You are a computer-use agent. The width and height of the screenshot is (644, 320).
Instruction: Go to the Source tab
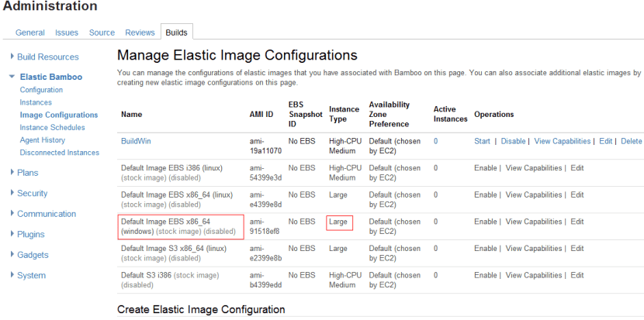[102, 33]
